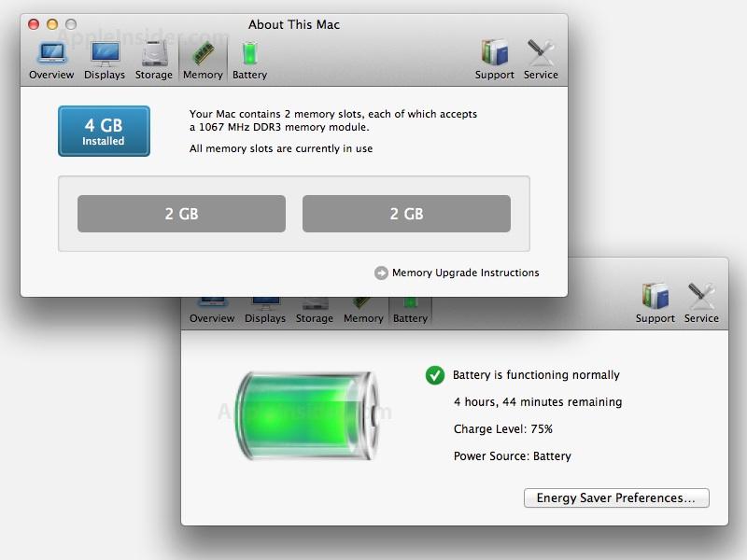Click the green battery charge graphic
The image size is (747, 560).
[307, 416]
